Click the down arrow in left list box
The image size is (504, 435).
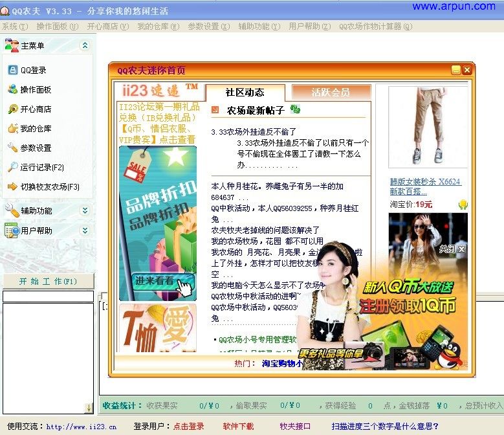[89, 408]
